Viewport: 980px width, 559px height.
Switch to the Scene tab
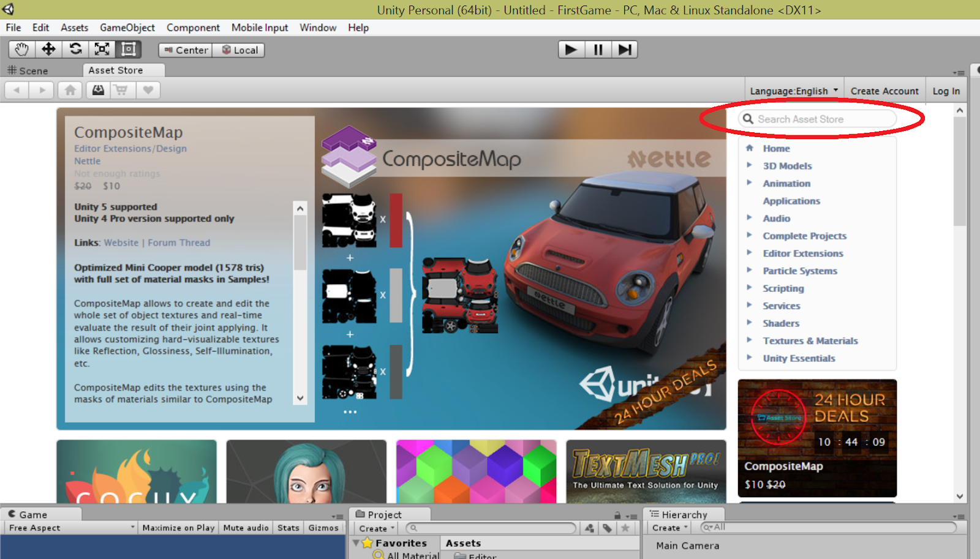point(28,70)
